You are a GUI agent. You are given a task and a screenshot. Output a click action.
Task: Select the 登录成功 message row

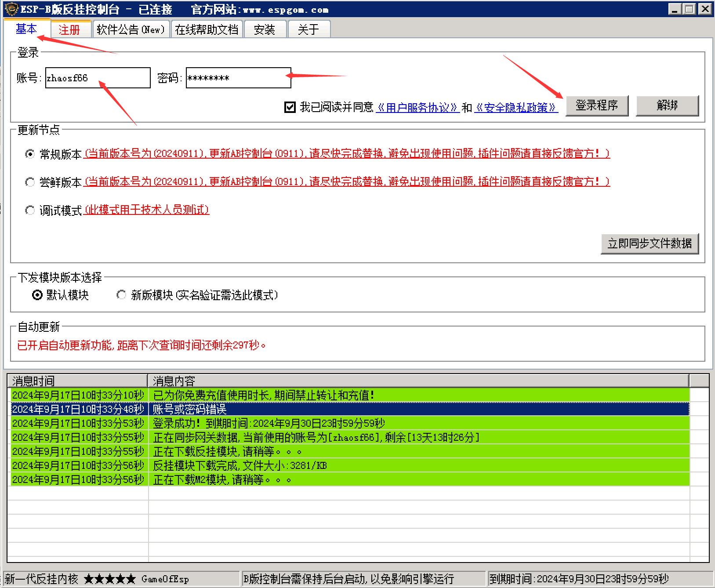350,423
